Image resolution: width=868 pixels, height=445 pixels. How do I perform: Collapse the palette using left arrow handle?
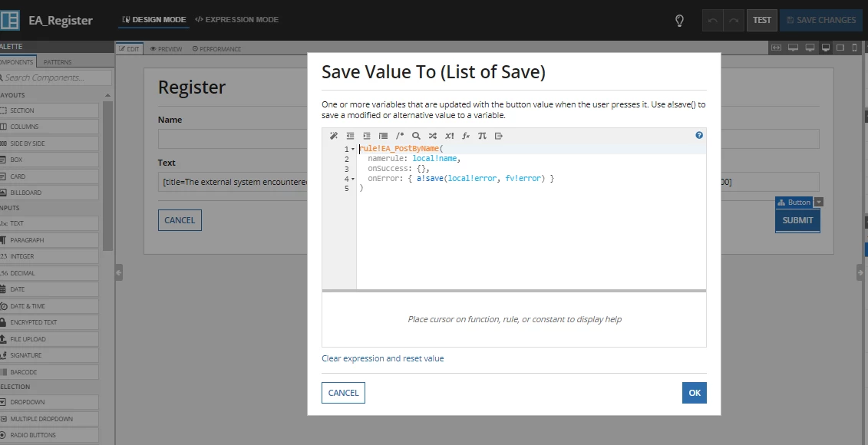click(119, 272)
